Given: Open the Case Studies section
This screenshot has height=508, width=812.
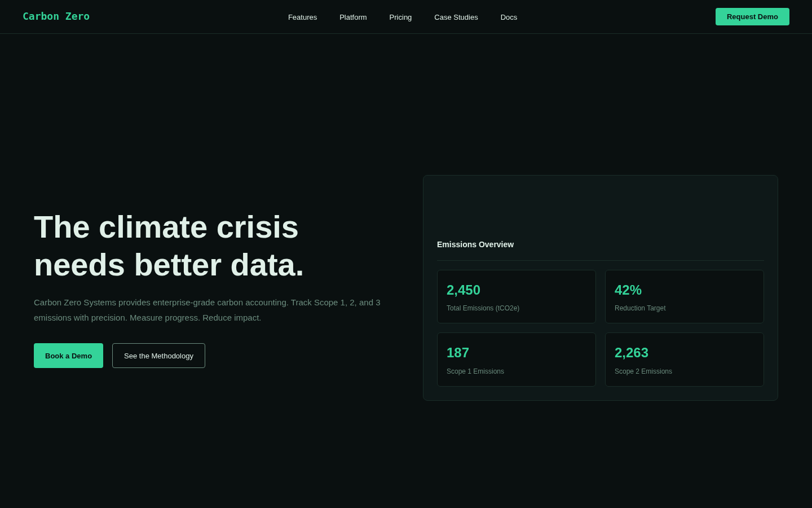Looking at the screenshot, I should pyautogui.click(x=456, y=17).
